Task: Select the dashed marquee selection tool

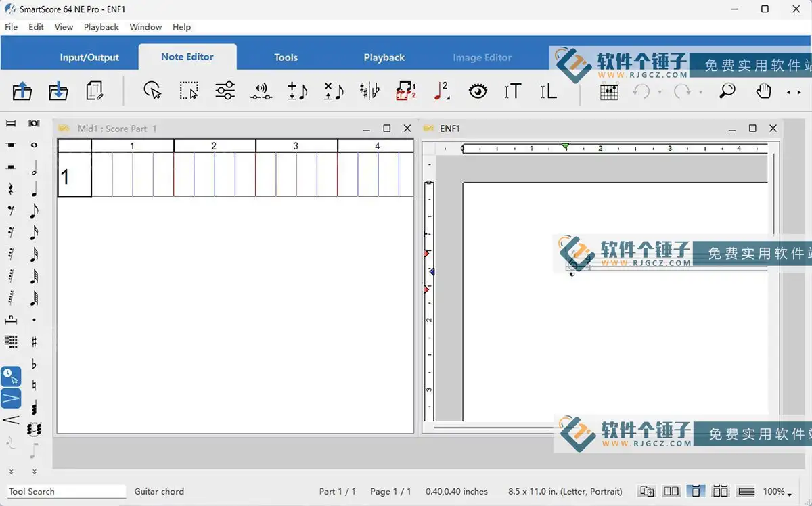Action: (x=189, y=91)
